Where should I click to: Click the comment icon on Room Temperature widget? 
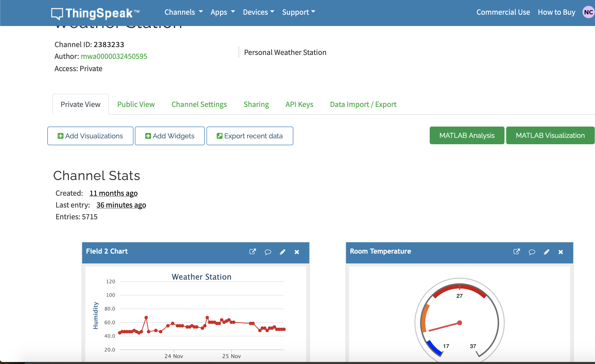pyautogui.click(x=531, y=251)
